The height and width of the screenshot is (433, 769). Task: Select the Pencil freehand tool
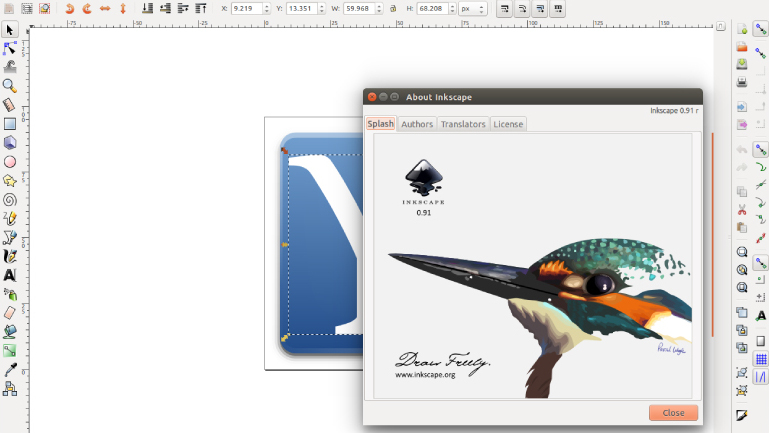pos(9,218)
